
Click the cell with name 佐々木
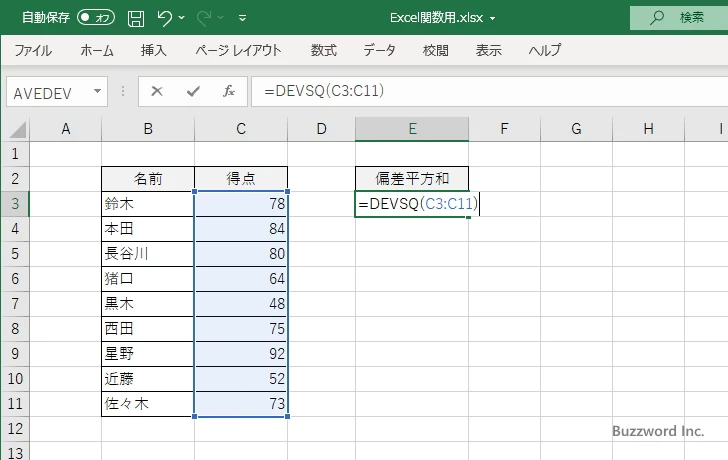(x=148, y=404)
